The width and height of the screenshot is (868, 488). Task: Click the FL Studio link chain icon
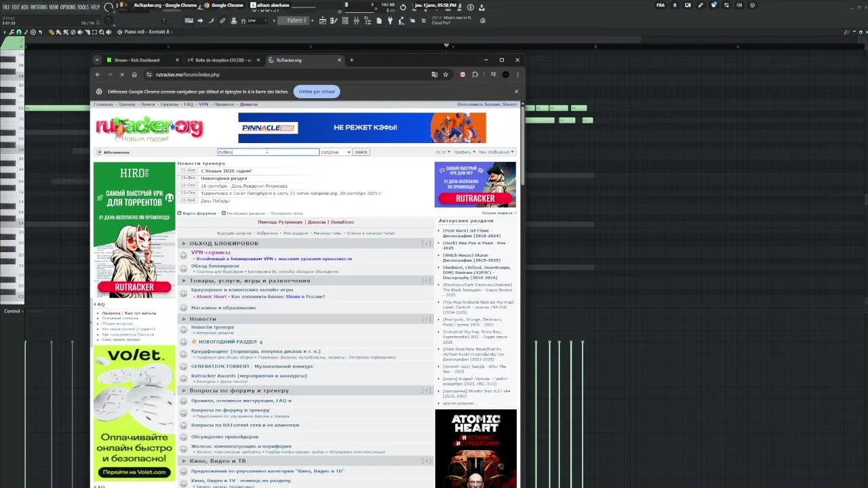pos(222,20)
